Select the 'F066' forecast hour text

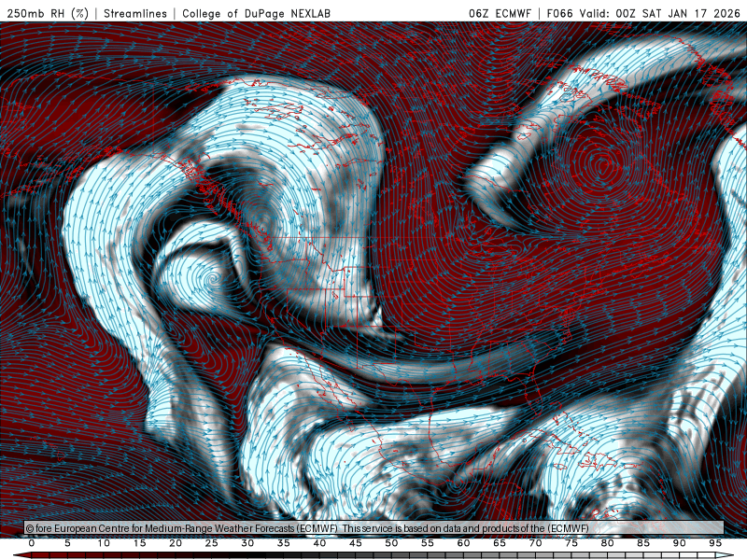(x=559, y=13)
